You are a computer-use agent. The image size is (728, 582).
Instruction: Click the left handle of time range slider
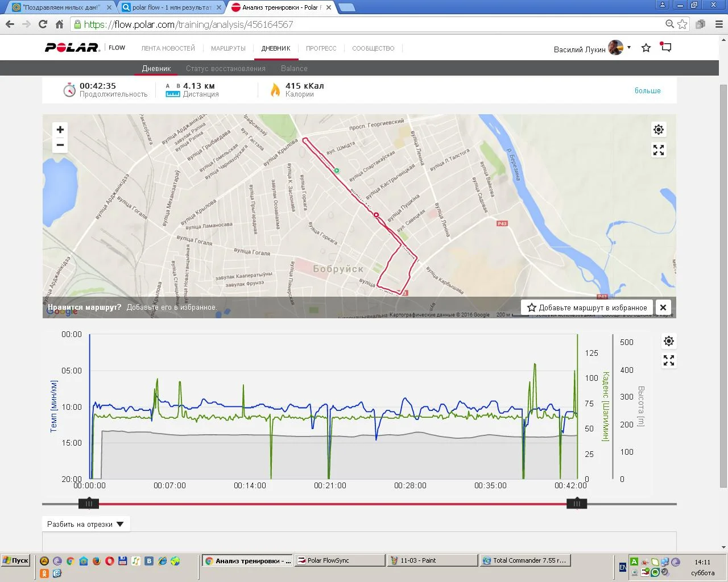pyautogui.click(x=89, y=504)
